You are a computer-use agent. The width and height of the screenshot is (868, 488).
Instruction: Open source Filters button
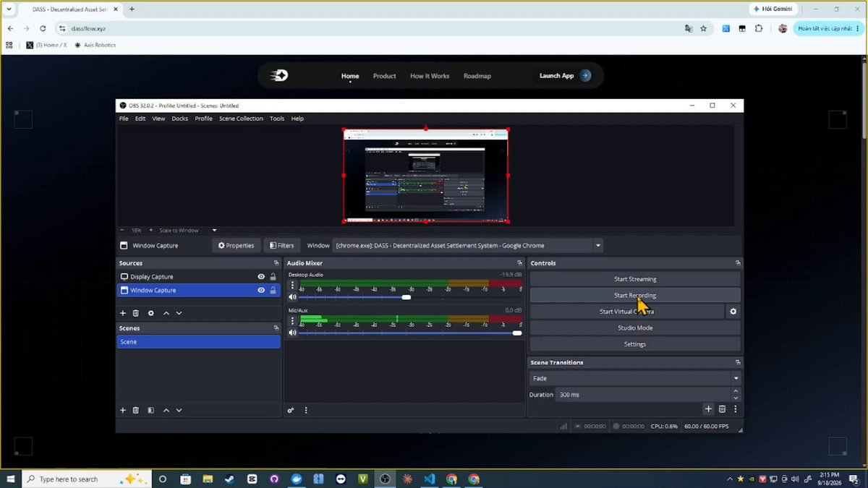(281, 246)
